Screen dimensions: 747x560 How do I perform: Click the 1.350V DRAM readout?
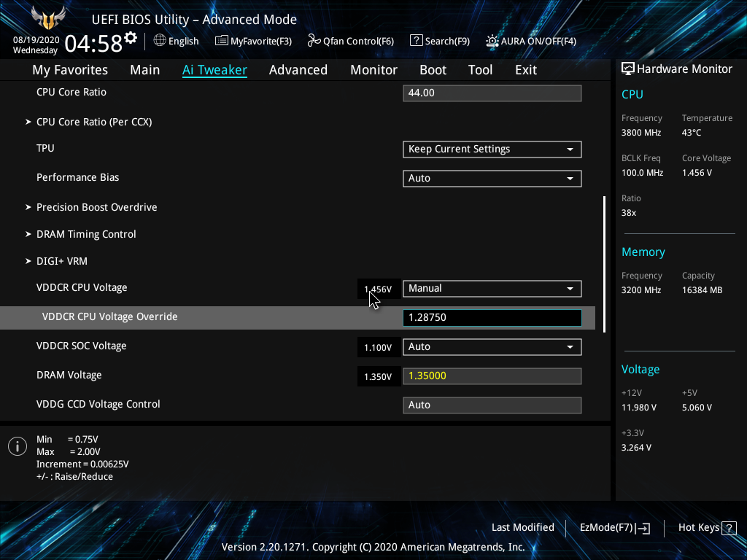tap(378, 377)
